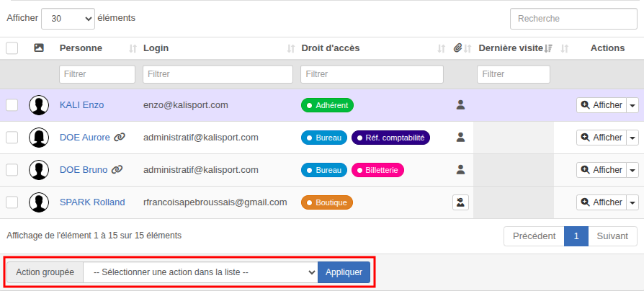Open the Afficher 30 éléments dropdown
Viewport: 644px width, 291px height.
click(x=68, y=19)
